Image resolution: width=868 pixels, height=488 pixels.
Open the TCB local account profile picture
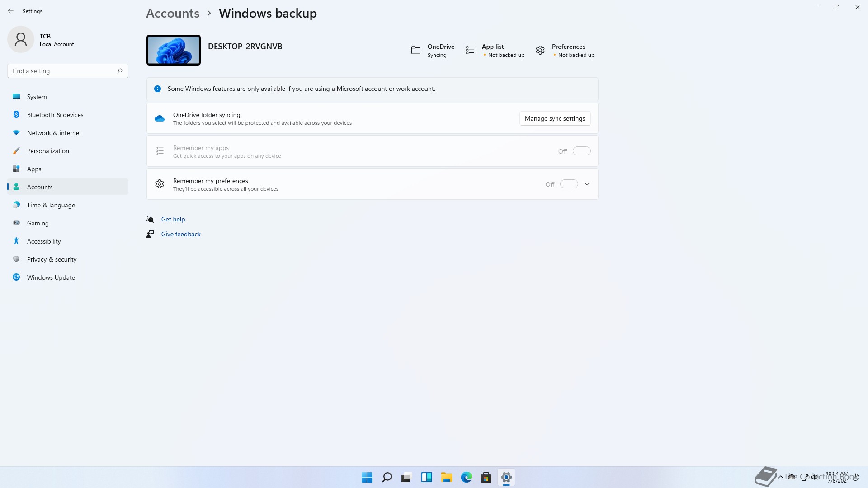(21, 40)
